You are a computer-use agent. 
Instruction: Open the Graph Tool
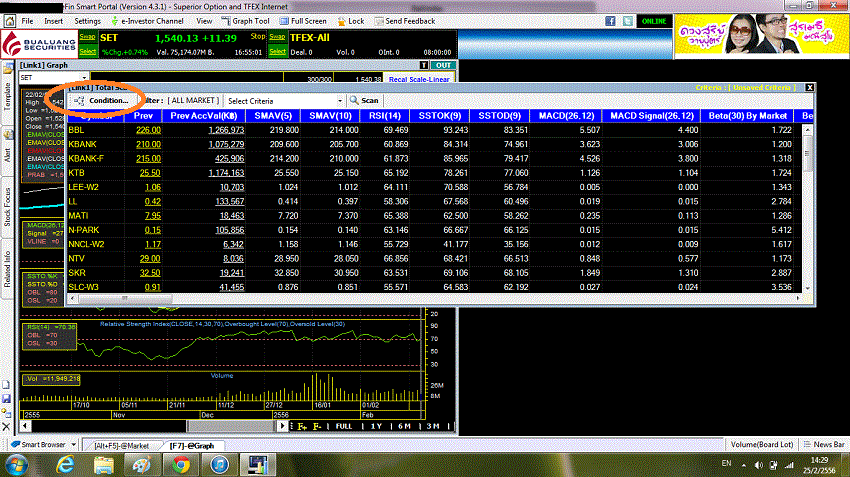246,21
